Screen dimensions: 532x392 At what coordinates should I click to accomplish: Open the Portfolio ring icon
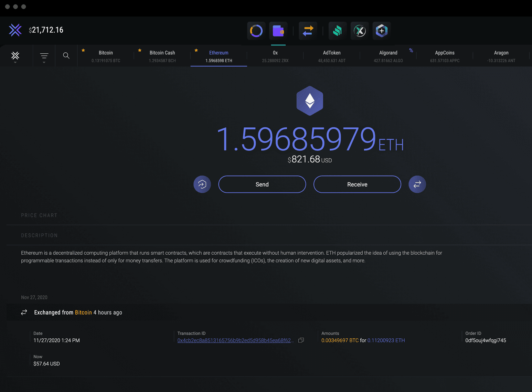[x=256, y=31]
